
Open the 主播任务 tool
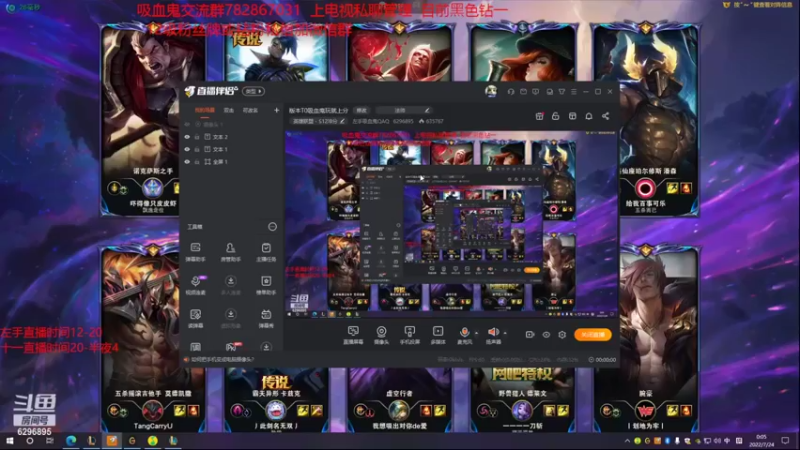pos(266,252)
